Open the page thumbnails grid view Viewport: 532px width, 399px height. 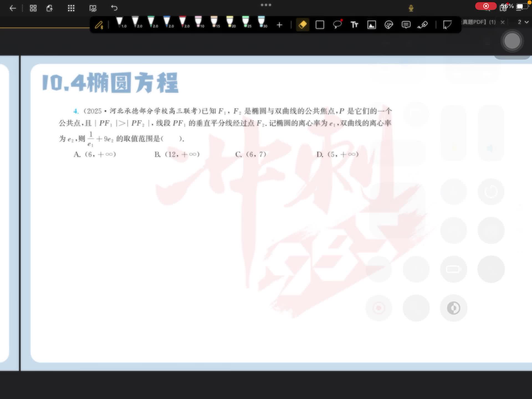coord(33,8)
